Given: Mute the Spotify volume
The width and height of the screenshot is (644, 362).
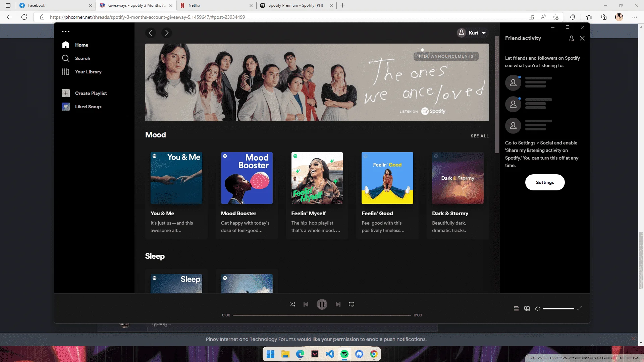Looking at the screenshot, I should [x=538, y=308].
